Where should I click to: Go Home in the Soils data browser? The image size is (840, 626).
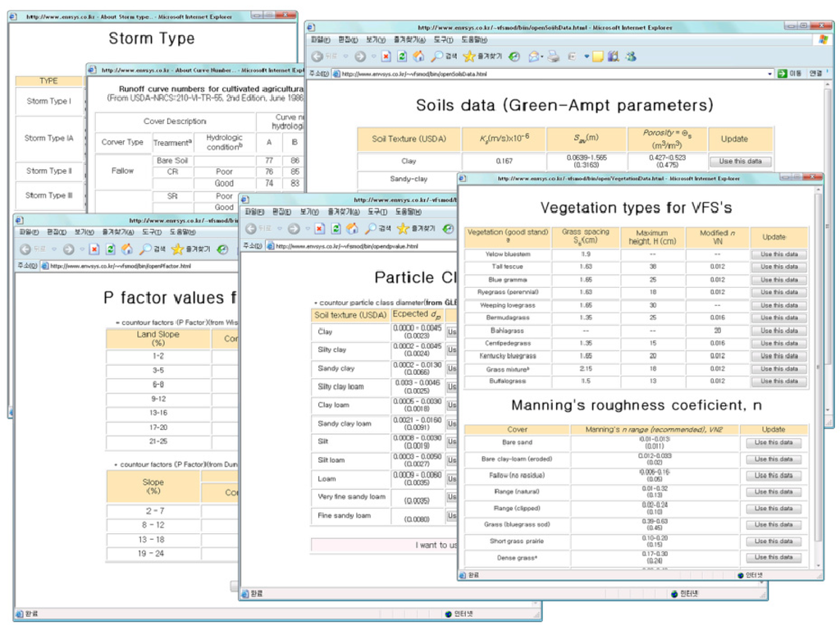(x=418, y=57)
